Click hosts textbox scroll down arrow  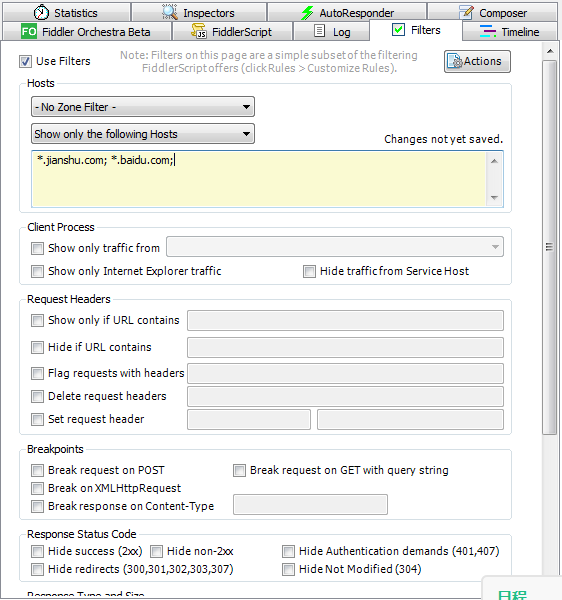(494, 197)
